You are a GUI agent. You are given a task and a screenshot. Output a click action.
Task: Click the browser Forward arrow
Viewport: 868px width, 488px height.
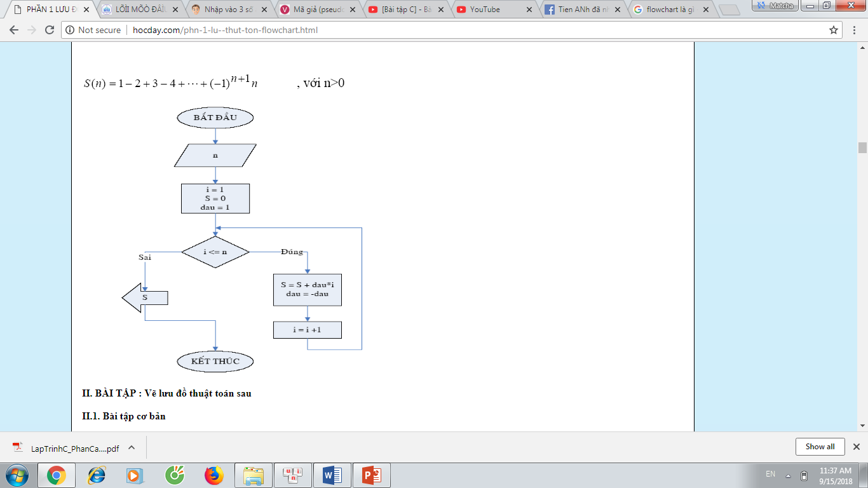click(32, 30)
